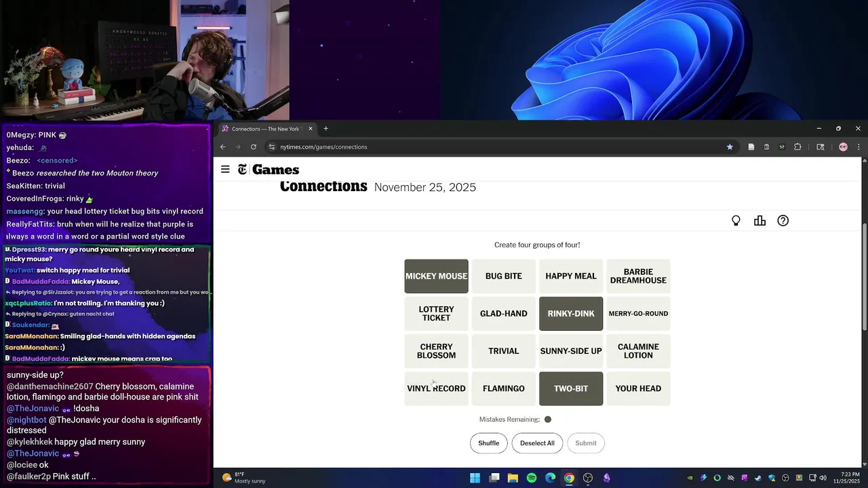Click the trash can extension icon
Screen dimensions: 868x488
pyautogui.click(x=766, y=147)
